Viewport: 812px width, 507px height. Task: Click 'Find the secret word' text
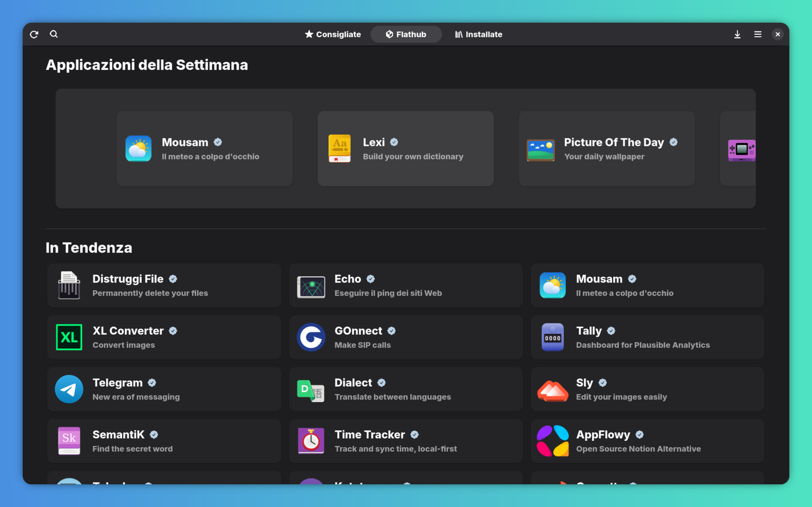click(133, 448)
